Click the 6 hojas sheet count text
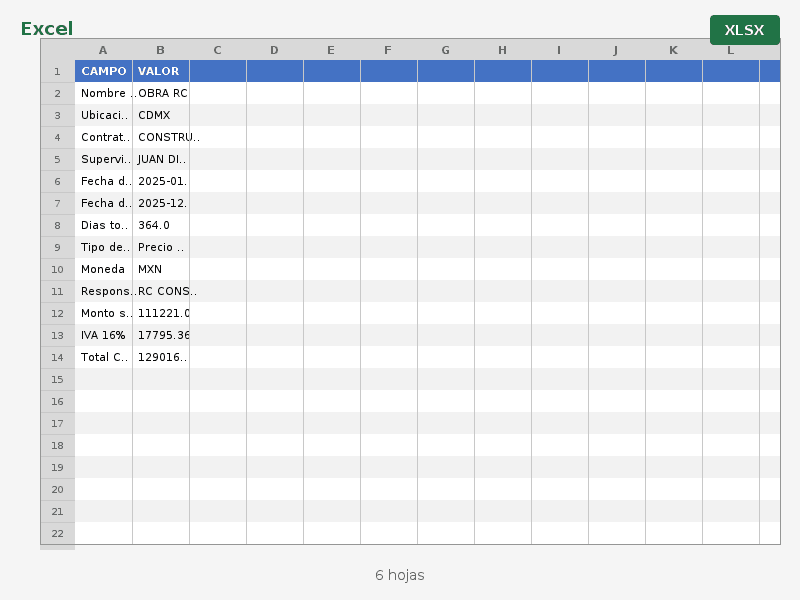The image size is (800, 600). click(400, 575)
